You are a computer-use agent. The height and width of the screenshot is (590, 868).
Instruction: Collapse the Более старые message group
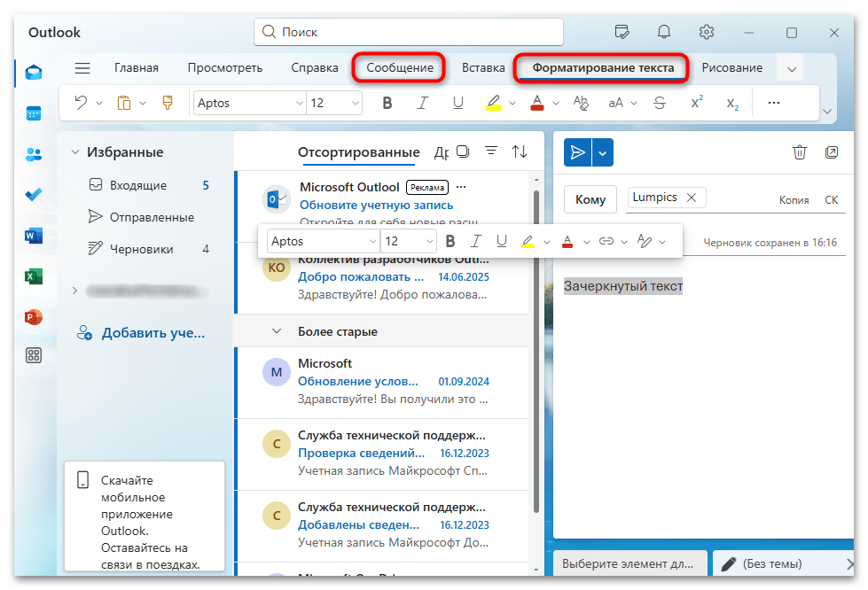coord(277,331)
